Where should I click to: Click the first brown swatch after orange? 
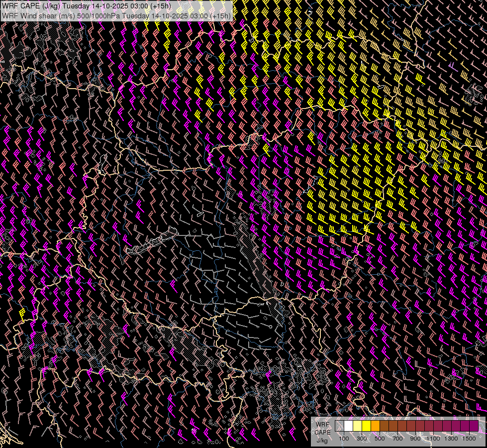point(385,426)
